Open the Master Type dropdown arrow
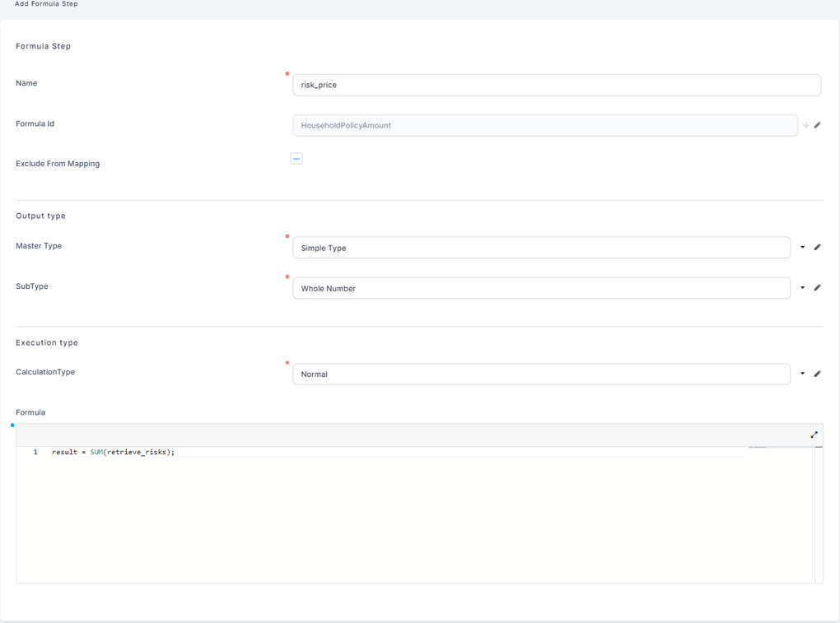The height and width of the screenshot is (623, 840). (802, 247)
